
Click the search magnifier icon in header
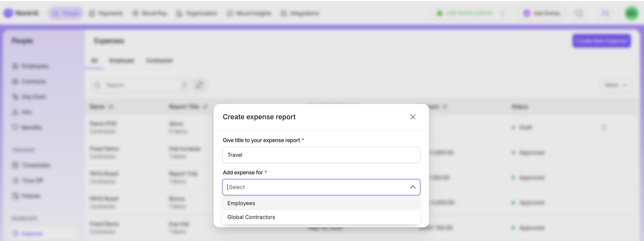[579, 13]
